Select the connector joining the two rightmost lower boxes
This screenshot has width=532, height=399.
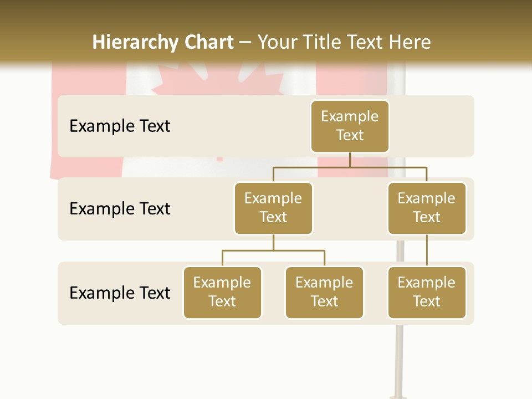click(x=427, y=250)
